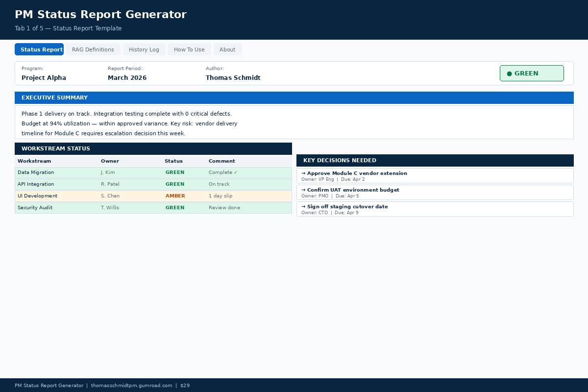Viewport: 588px width, 392px height.
Task: Click the AMBER status on UI Development row
Action: coord(175,196)
